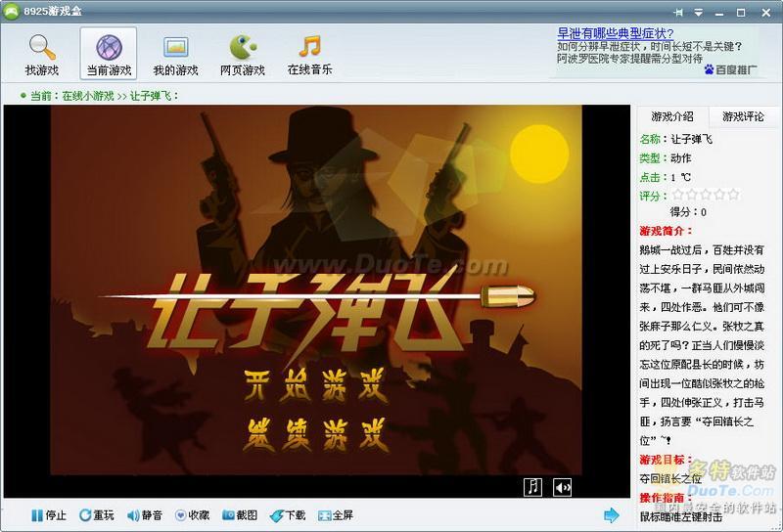Click the 名称：让子弹飞 name text
This screenshot has width=783, height=532.
tap(675, 139)
